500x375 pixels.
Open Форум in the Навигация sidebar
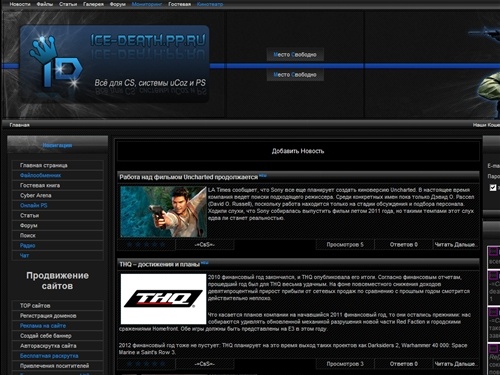coord(58,225)
